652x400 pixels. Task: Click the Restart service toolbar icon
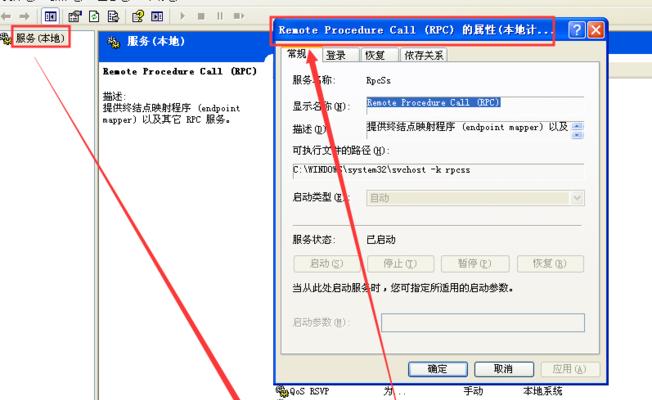pyautogui.click(x=239, y=16)
